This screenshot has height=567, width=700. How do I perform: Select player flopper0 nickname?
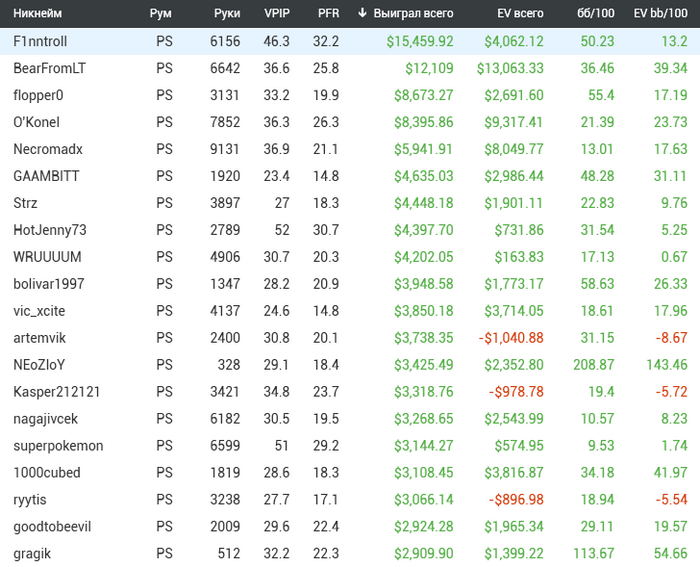38,96
